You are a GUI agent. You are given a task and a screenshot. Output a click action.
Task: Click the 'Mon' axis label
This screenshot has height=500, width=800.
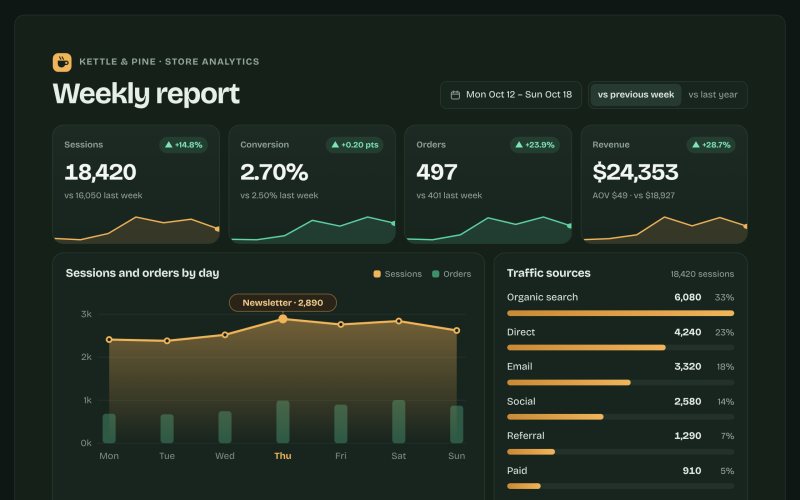[109, 456]
